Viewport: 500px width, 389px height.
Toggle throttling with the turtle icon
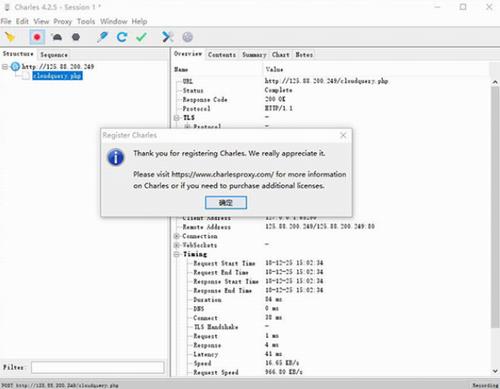pos(57,37)
